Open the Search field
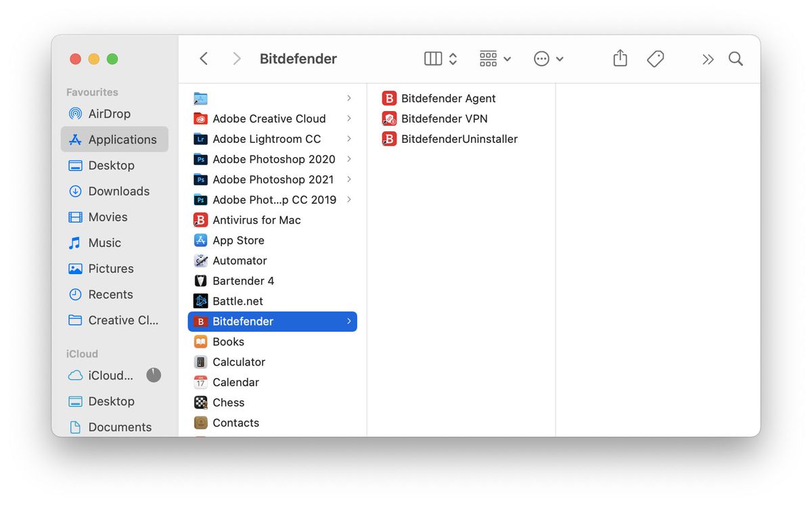This screenshot has width=812, height=505. [736, 59]
